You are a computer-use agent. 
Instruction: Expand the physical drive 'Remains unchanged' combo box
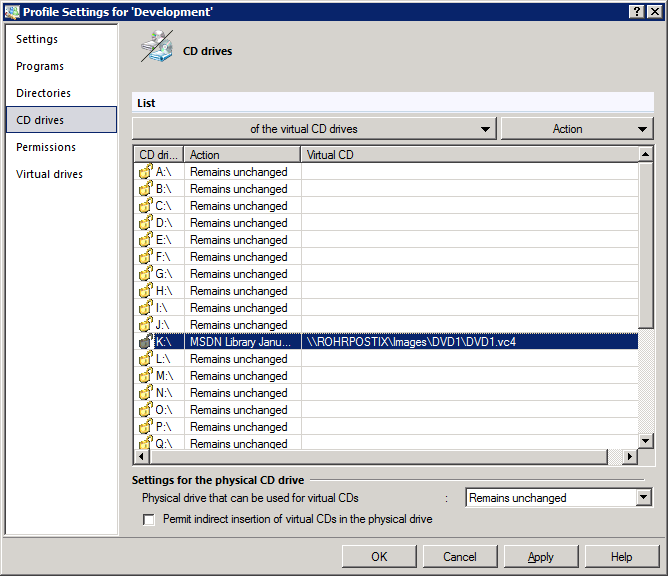point(643,498)
